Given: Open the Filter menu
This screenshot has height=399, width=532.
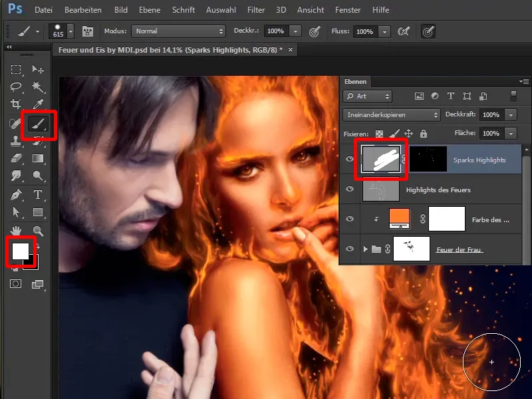Looking at the screenshot, I should pos(256,10).
